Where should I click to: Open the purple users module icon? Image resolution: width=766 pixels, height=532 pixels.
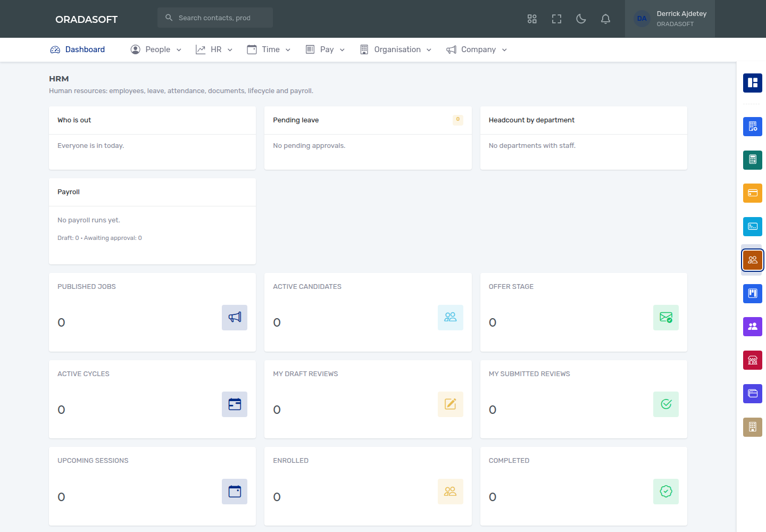[x=753, y=327]
